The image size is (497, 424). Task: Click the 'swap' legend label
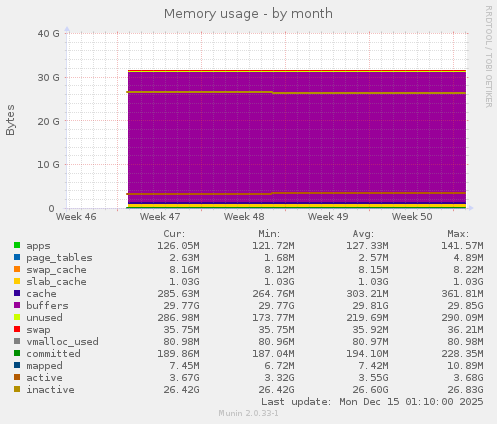click(x=38, y=330)
